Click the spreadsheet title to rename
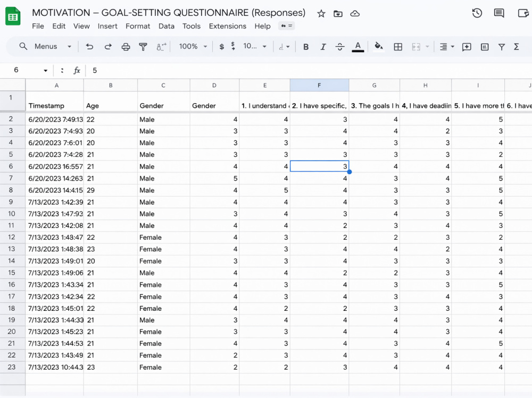The width and height of the screenshot is (532, 398). coord(169,13)
